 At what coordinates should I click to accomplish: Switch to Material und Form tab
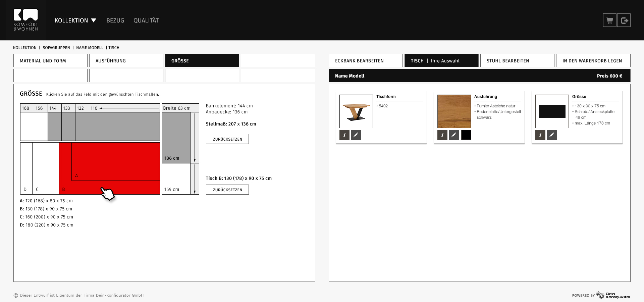click(x=50, y=61)
